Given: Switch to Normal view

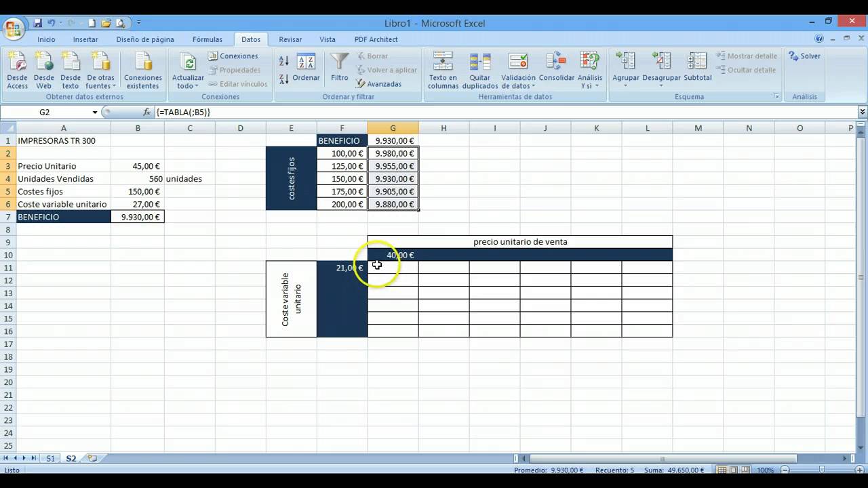Looking at the screenshot, I should coord(723,470).
